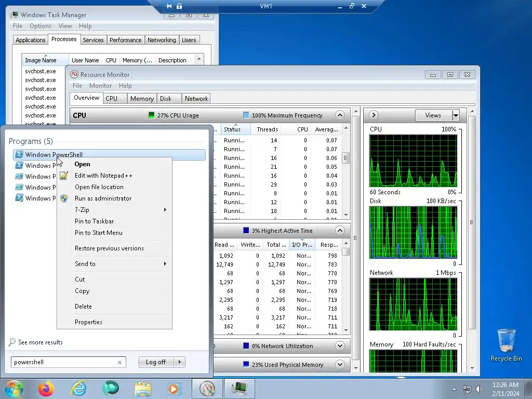
Task: Click the clock showing 12:26 AM
Action: [x=505, y=385]
